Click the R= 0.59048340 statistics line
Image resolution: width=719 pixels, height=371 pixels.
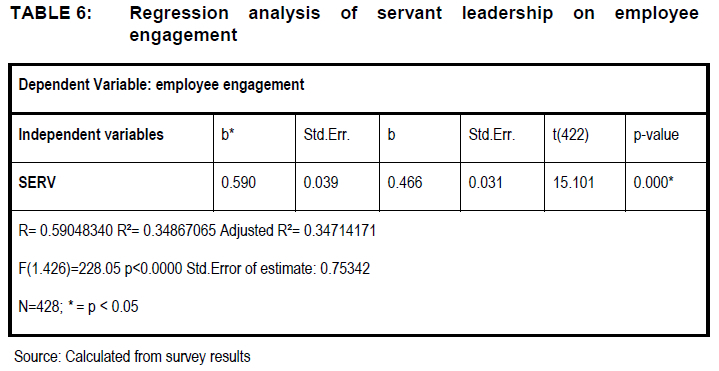[197, 230]
